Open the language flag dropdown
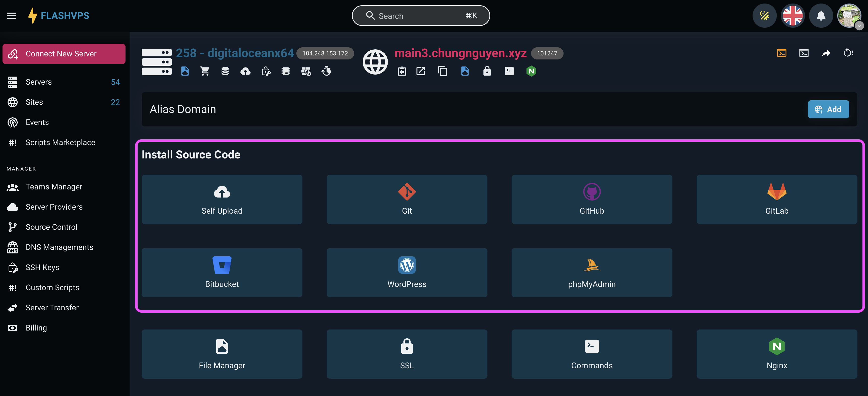Screen dimensions: 868x396 (x=793, y=15)
